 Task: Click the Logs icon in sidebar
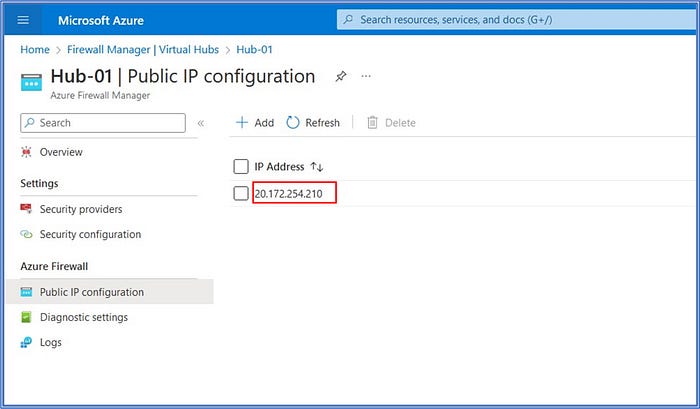(x=26, y=342)
